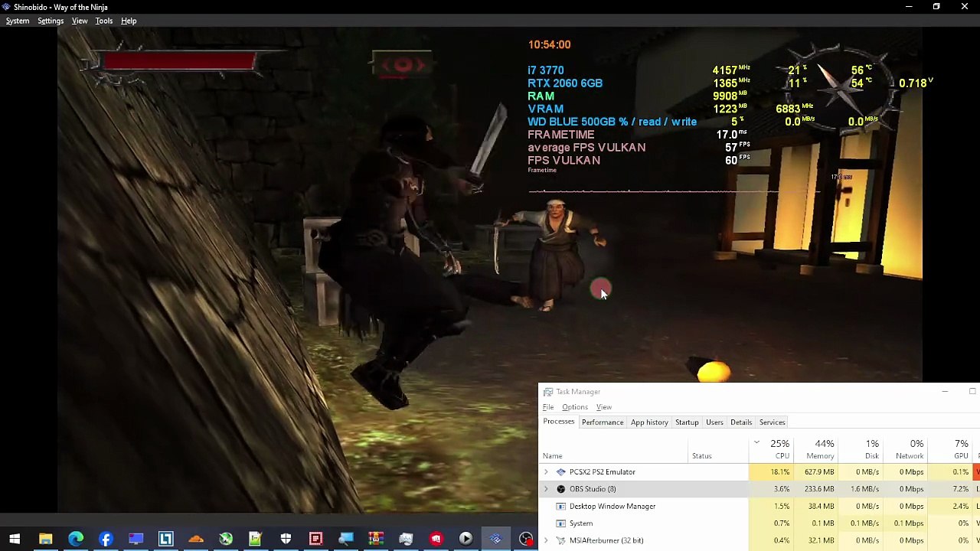Click the 38.4 MB memory value

(822, 507)
